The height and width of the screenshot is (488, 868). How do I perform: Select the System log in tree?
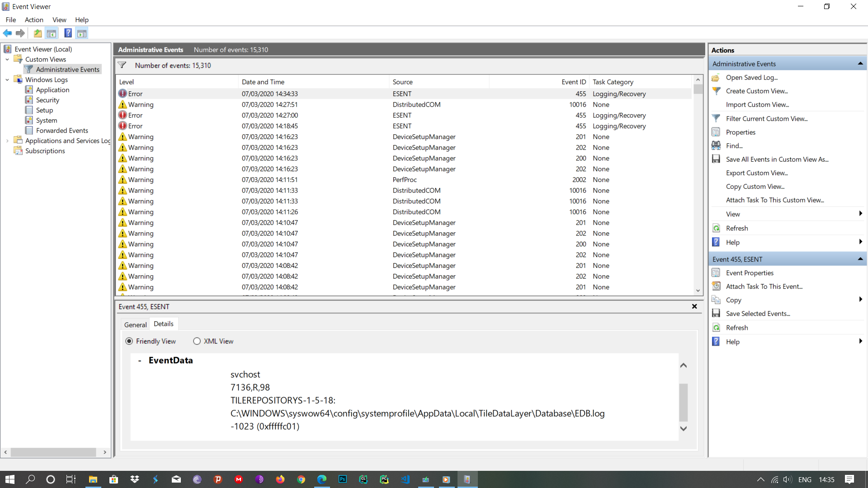pos(47,120)
